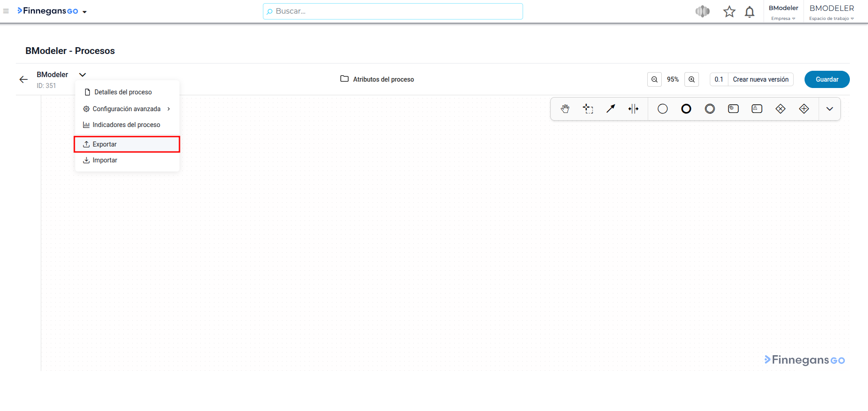Add an exclusive gateway (X diamond)
The height and width of the screenshot is (411, 868).
tap(781, 109)
